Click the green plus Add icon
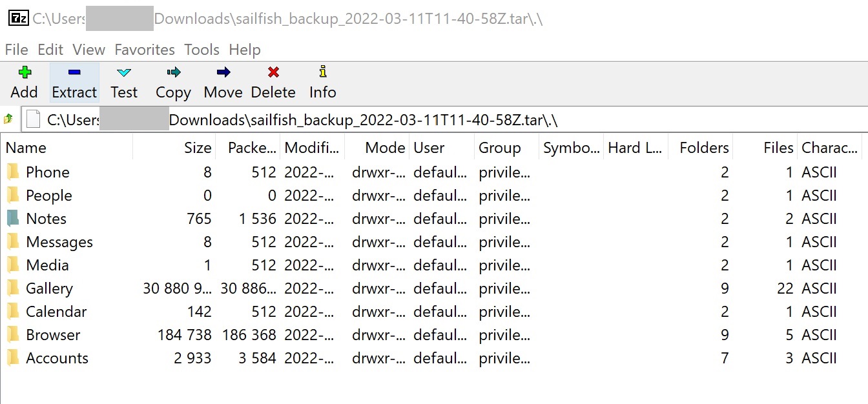 25,73
